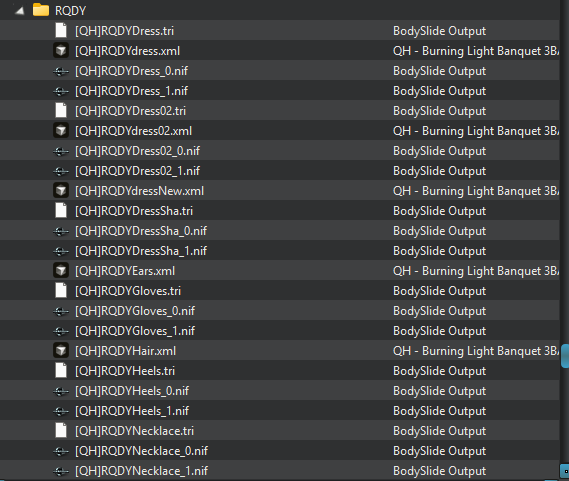The image size is (569, 481).
Task: Select file name [QH]RQDYDress.tri
Action: tap(124, 31)
